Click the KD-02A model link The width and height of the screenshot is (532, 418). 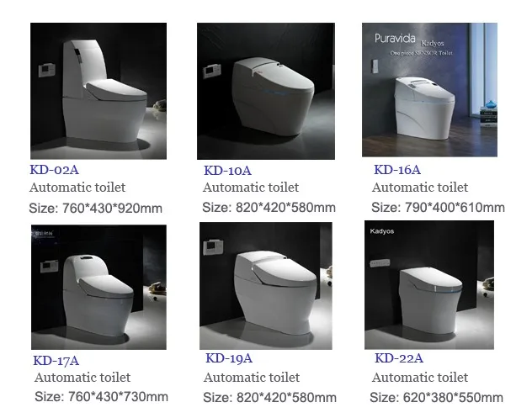pos(54,170)
